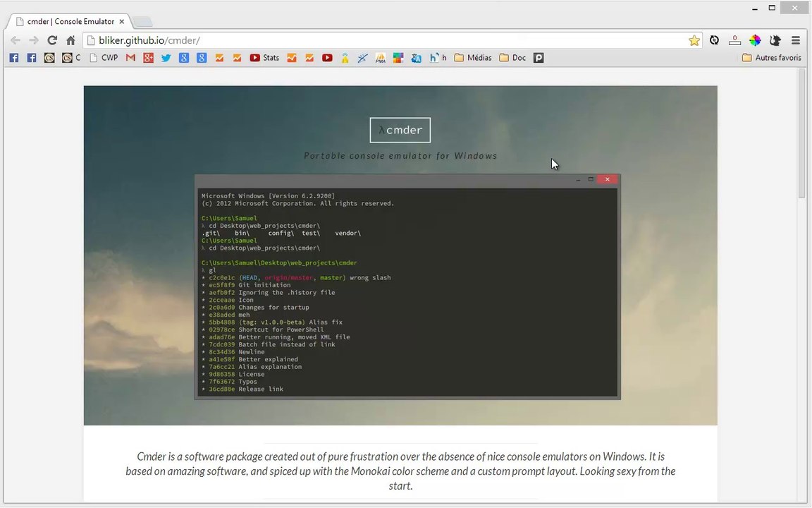
Task: Click the yellow bookmark star in address bar
Action: [x=694, y=40]
